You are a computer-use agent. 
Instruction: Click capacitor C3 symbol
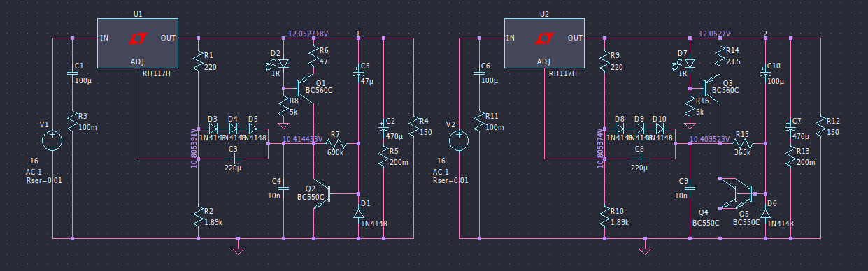point(233,159)
